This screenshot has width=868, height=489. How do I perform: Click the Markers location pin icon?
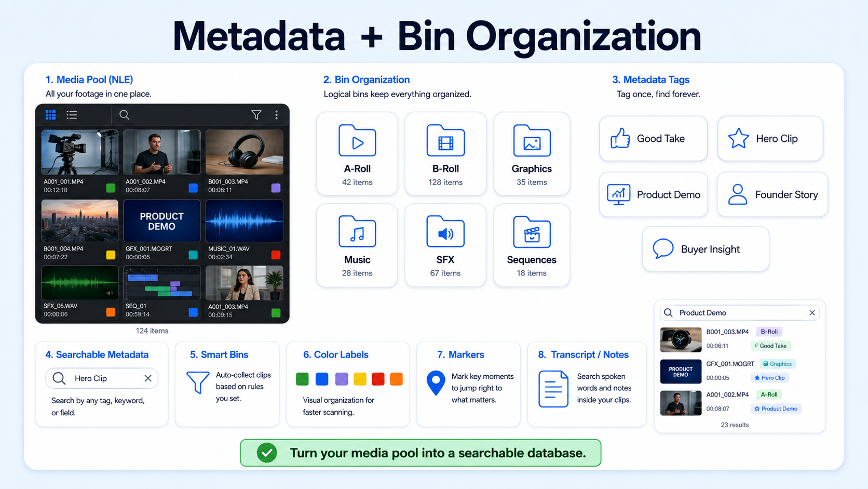point(436,384)
